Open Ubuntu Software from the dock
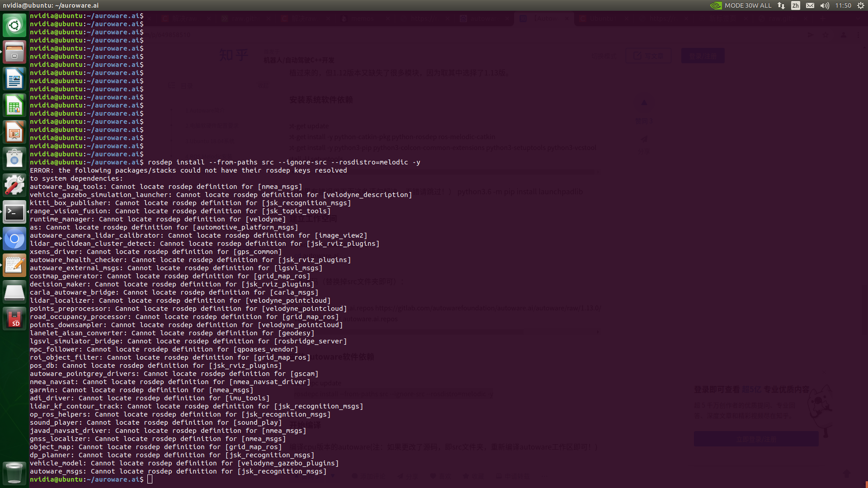Viewport: 868px width, 488px height. [x=14, y=159]
